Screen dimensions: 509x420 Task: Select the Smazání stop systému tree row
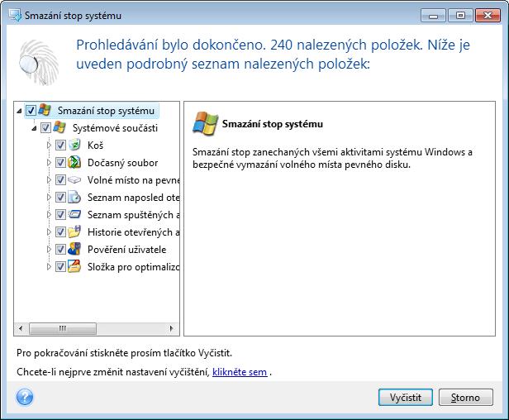106,111
